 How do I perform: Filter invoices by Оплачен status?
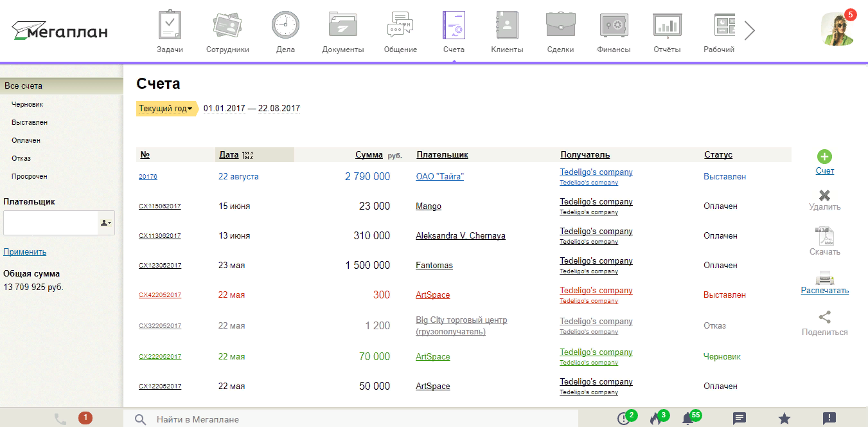26,140
